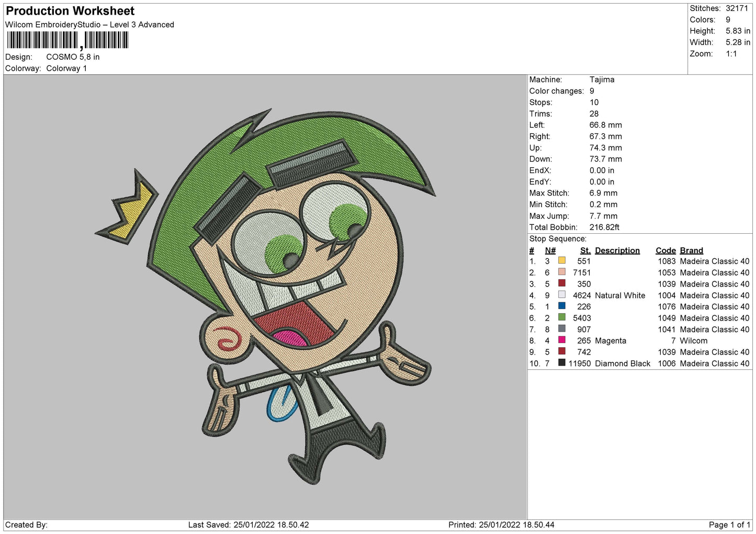
Task: Click the 'Code' column header
Action: (665, 251)
